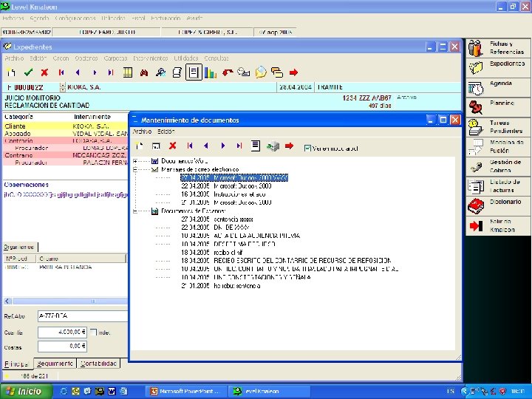
Task: Click the highlighted documents icon in Expedientes toolbar
Action: 194,72
